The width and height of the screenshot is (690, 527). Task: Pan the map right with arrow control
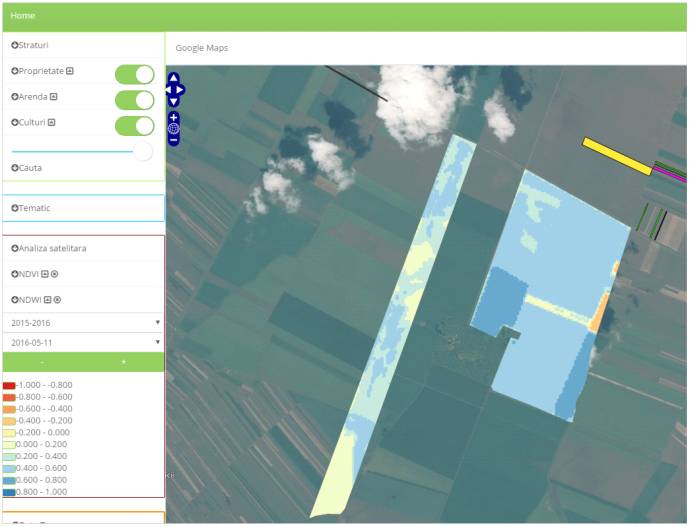point(180,90)
